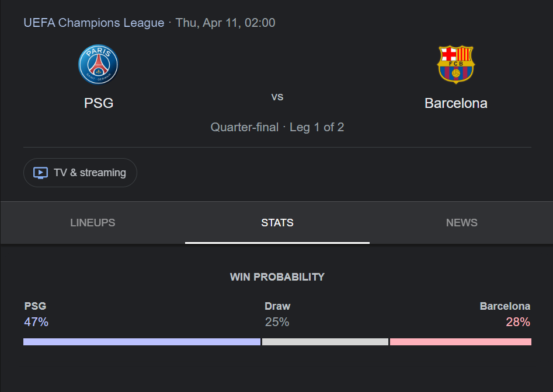This screenshot has height=392, width=553.
Task: Click the Quarter-final Leg 1 of 2 text
Action: pyautogui.click(x=277, y=127)
